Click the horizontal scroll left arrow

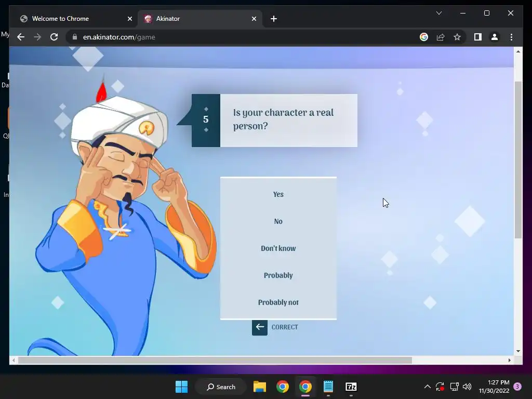pos(13,361)
